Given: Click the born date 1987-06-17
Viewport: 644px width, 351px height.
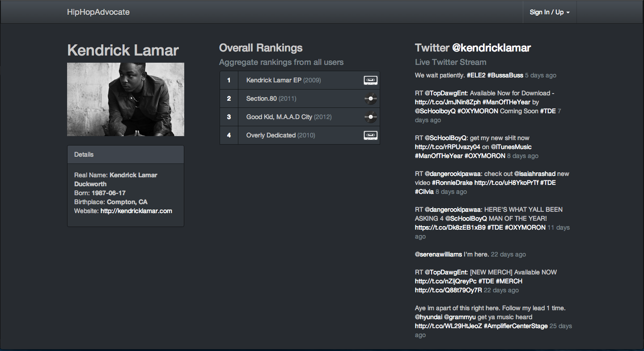Looking at the screenshot, I should pyautogui.click(x=109, y=193).
